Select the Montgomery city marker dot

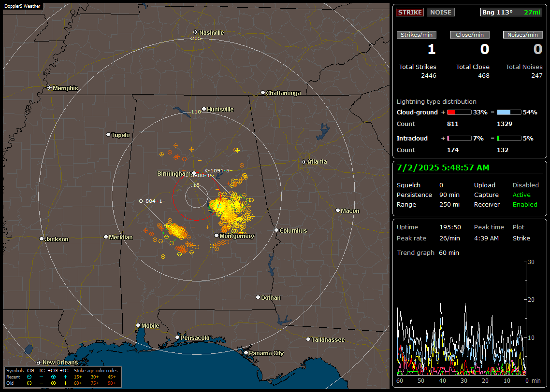point(217,236)
